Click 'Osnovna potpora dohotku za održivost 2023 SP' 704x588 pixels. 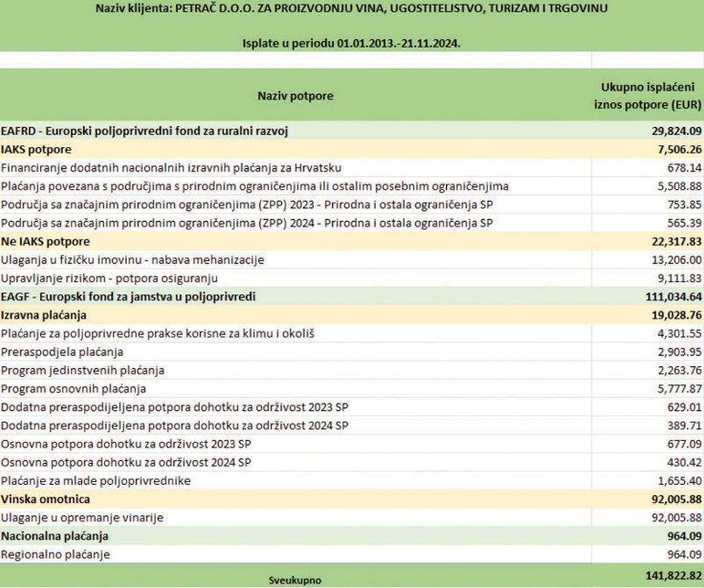(x=126, y=444)
